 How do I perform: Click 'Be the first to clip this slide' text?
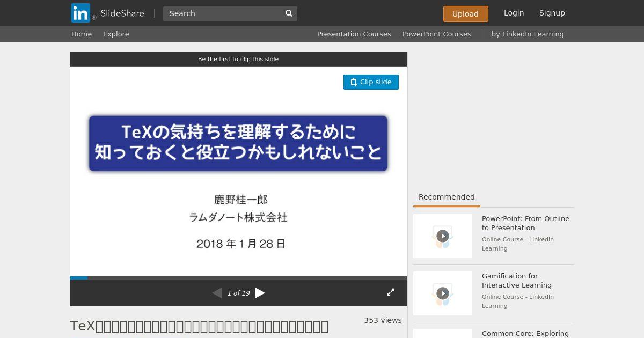pos(238,59)
